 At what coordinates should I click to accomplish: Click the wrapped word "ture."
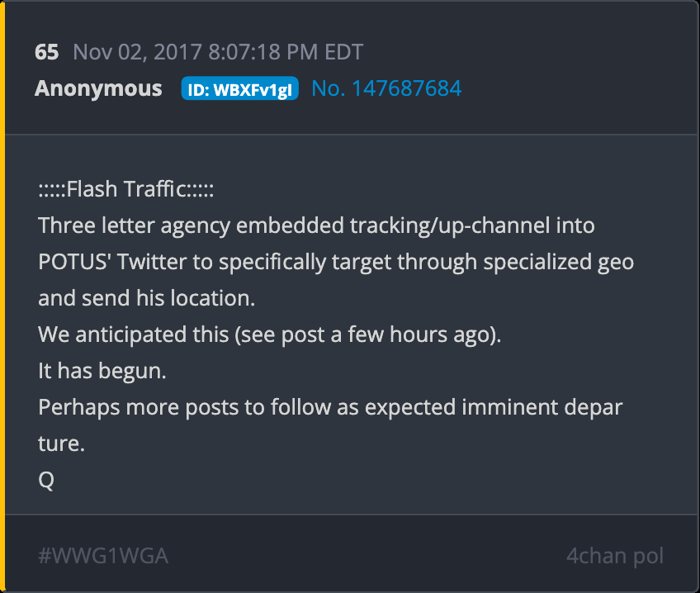pos(61,444)
